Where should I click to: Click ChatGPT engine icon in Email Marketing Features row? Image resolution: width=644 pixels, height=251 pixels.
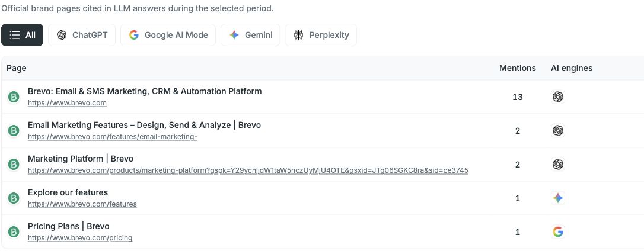[x=558, y=130]
